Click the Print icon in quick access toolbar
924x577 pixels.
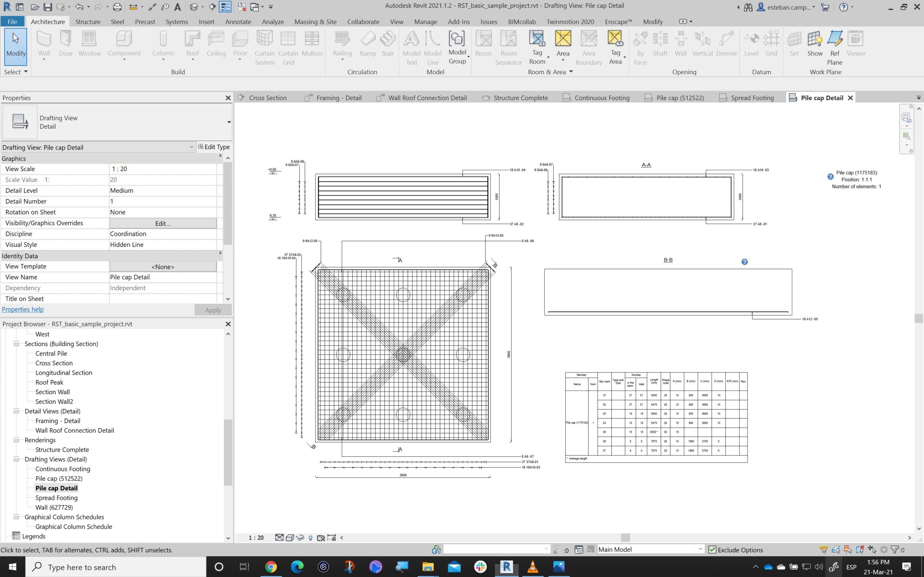(x=117, y=7)
